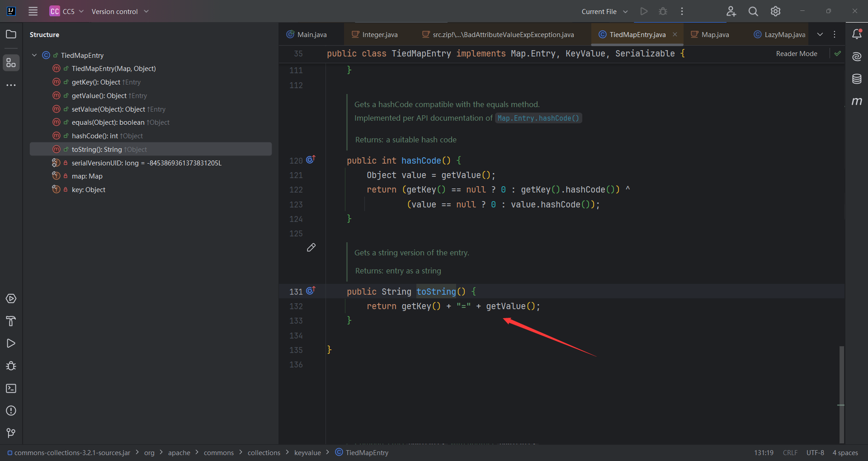Screen dimensions: 868x461
Task: Open the Current File run configuration dropdown
Action: (604, 11)
